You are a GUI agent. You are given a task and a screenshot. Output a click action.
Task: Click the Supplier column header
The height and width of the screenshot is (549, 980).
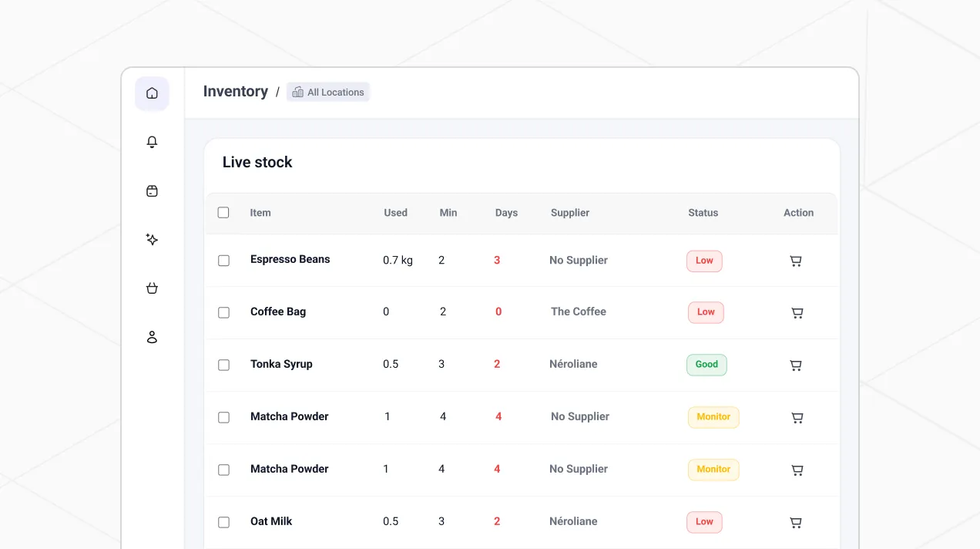point(570,213)
